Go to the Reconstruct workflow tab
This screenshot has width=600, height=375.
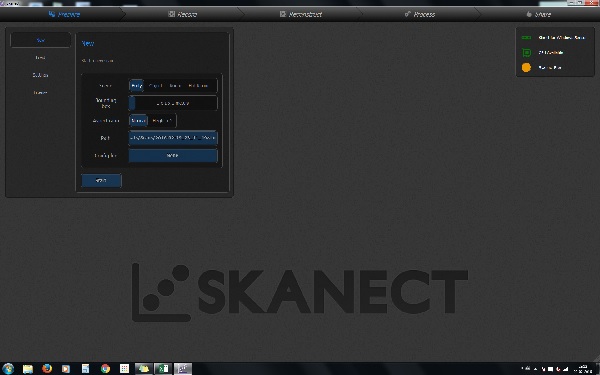coord(301,14)
